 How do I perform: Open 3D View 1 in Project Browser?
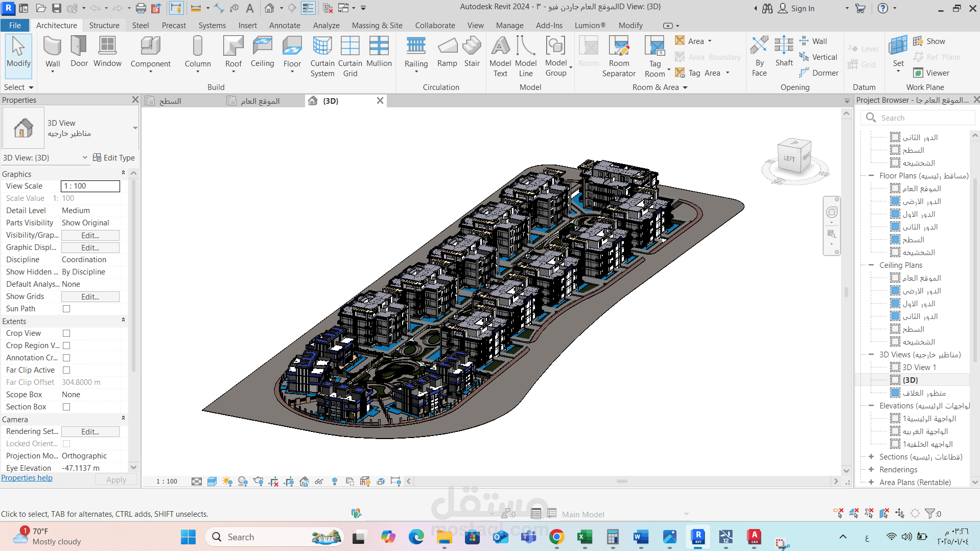pyautogui.click(x=919, y=367)
